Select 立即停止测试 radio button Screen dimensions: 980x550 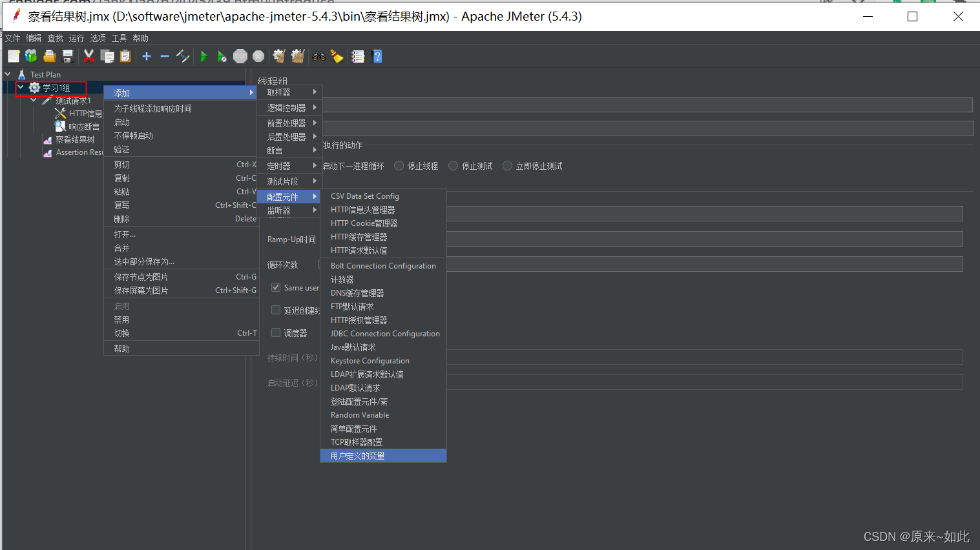[508, 166]
